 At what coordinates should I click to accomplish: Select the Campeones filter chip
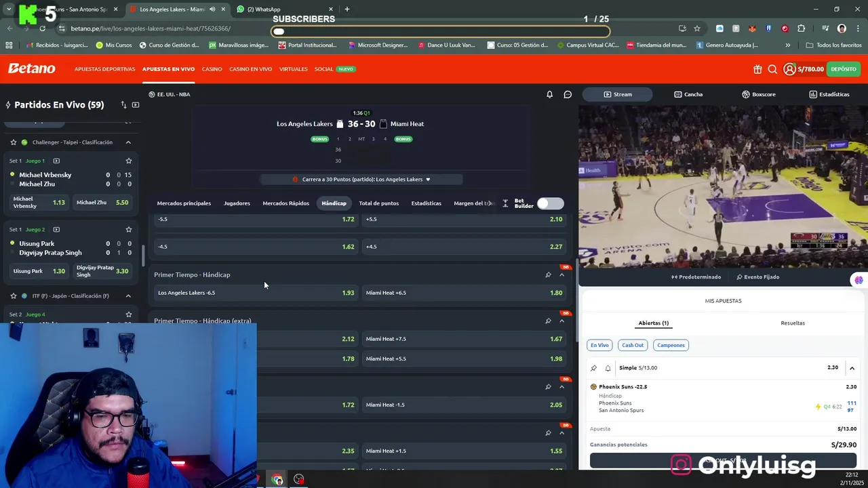(671, 345)
